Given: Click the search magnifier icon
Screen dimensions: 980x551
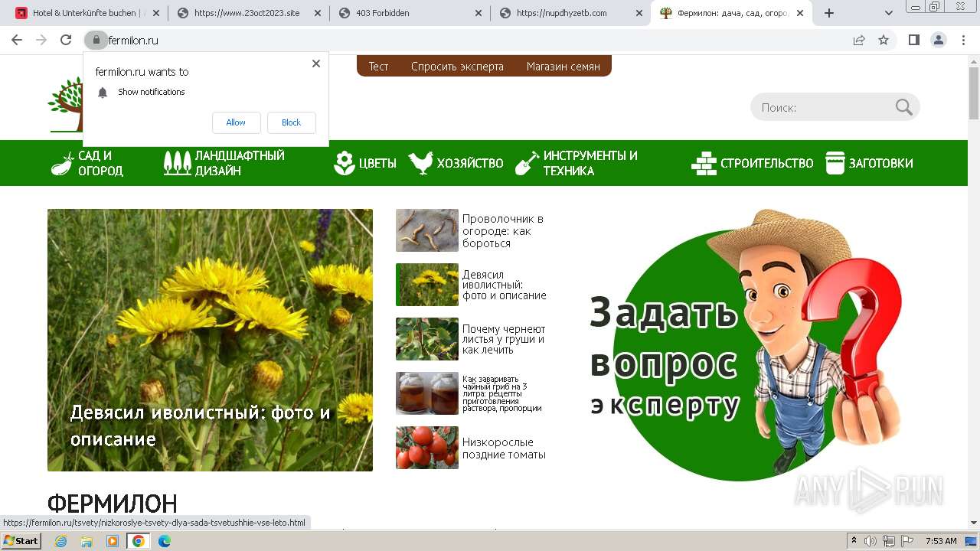Looking at the screenshot, I should point(904,108).
